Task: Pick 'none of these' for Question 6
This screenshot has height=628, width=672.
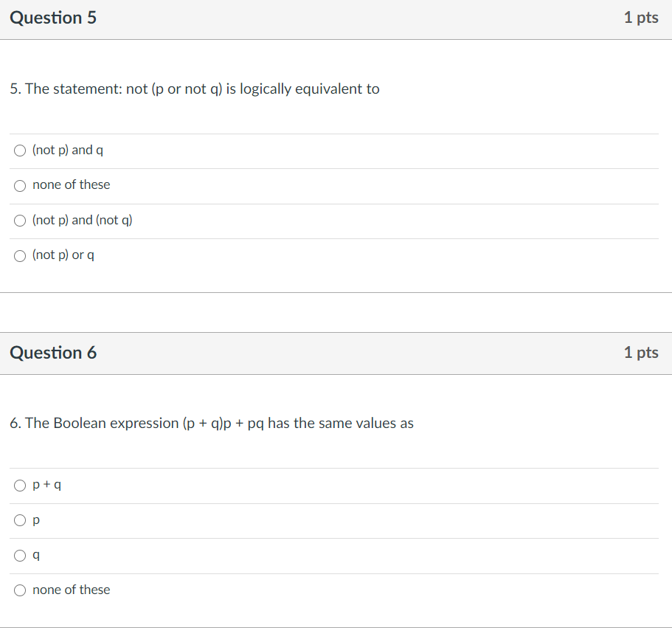Action: pyautogui.click(x=20, y=590)
